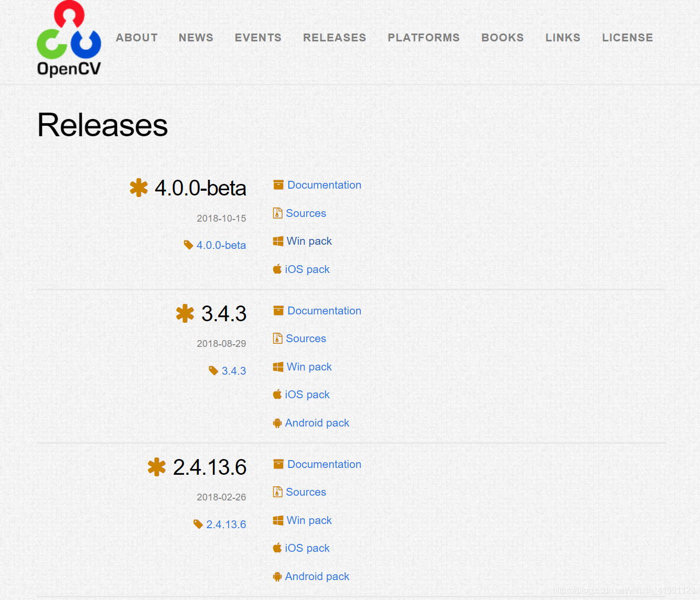Screen dimensions: 700x600
Task: Click the Sources zip icon for 2.4.13.6
Action: (x=278, y=492)
